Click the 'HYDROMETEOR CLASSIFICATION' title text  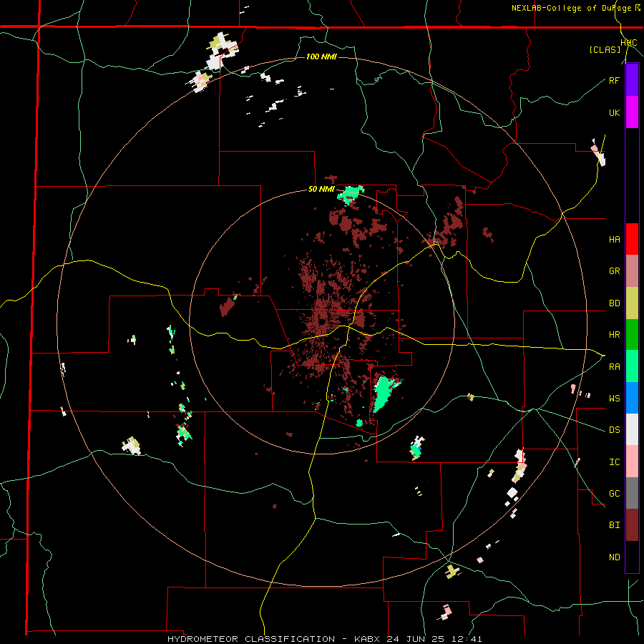[251, 639]
